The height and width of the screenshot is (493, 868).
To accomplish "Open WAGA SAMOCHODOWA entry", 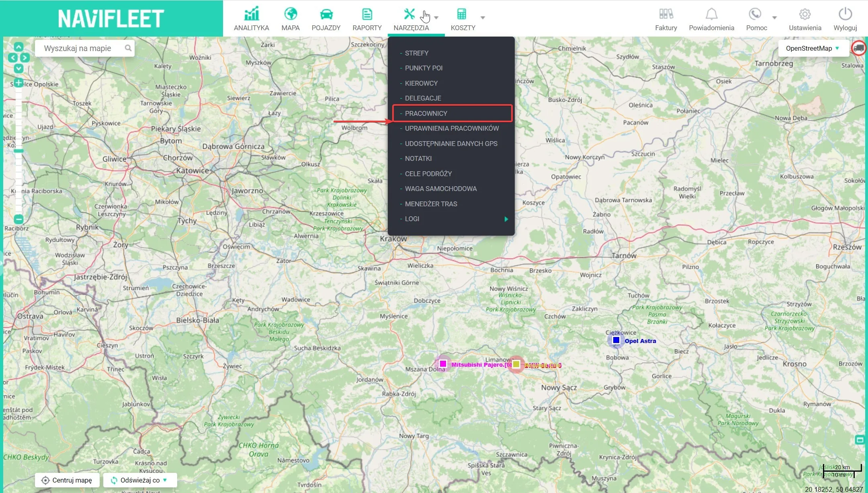I will [x=441, y=189].
